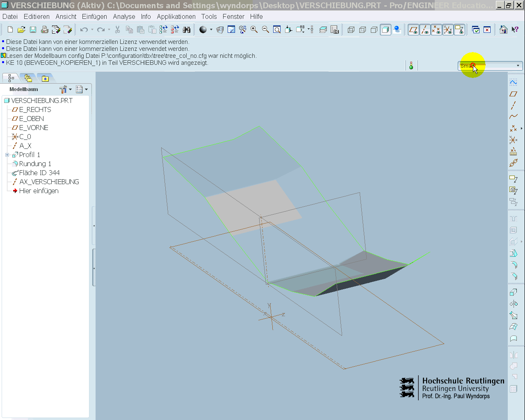
Task: Click the zoom in magnifier icon
Action: pyautogui.click(x=254, y=30)
